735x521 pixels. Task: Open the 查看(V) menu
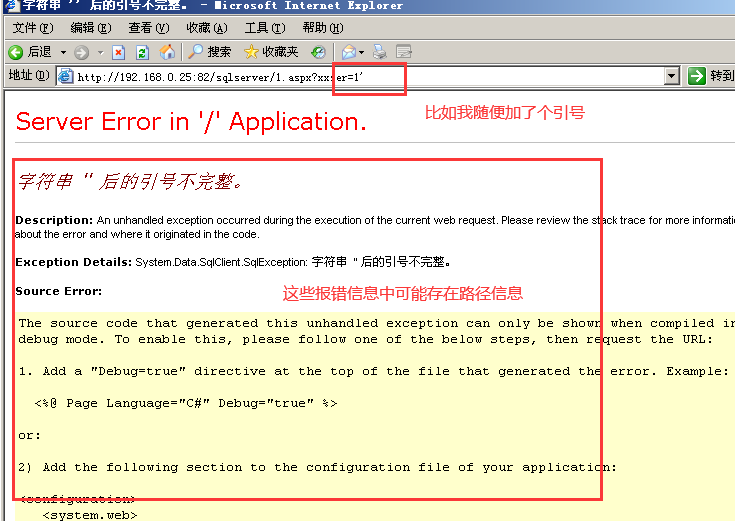coord(148,28)
